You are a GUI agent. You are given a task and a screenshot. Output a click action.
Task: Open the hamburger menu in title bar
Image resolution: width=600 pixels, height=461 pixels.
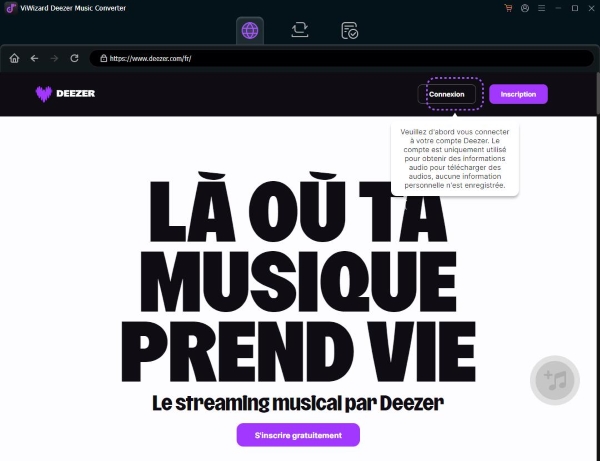tap(541, 8)
